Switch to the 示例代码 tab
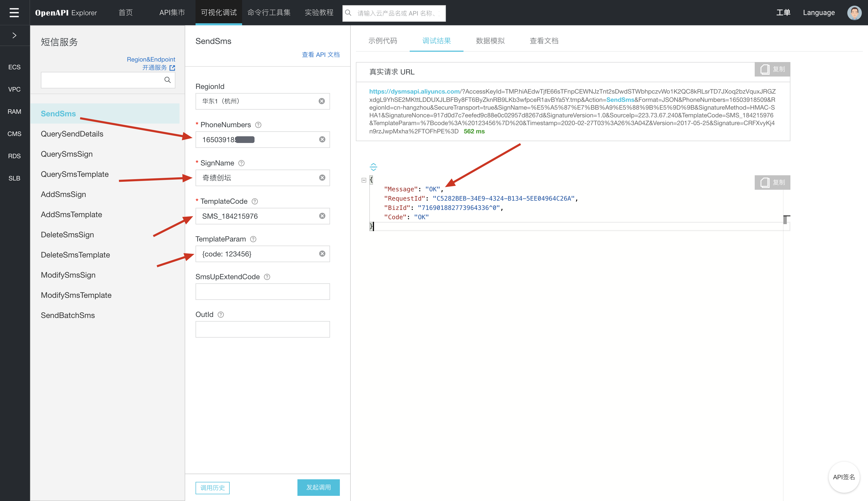Screen dimensions: 868x501 click(382, 41)
